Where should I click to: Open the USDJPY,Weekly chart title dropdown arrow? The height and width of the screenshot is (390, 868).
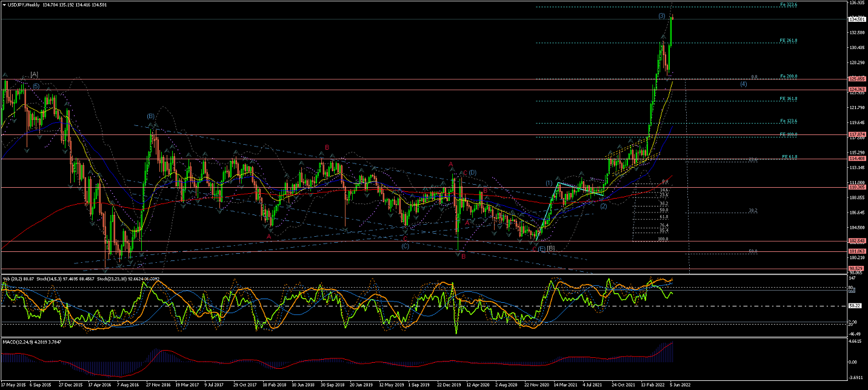tap(4, 4)
